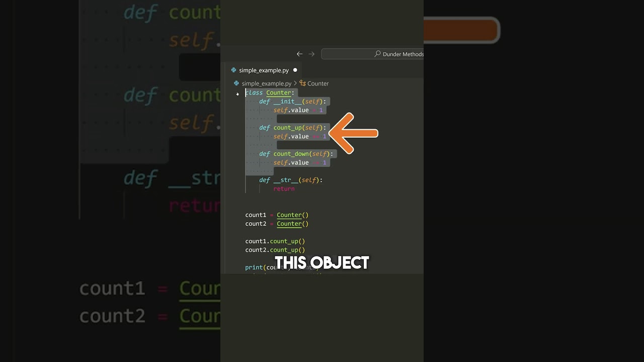
Task: Click the class symbol icon beside Counter
Action: click(302, 83)
